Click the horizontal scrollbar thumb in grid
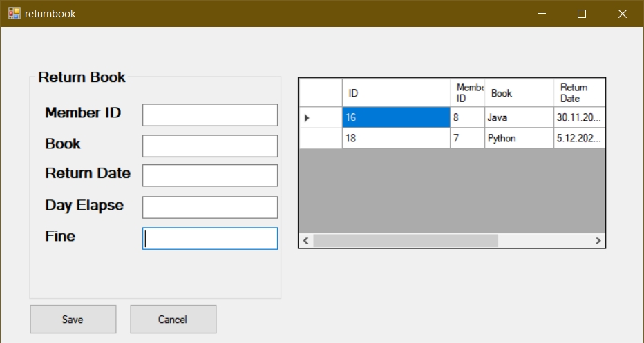 coord(405,241)
